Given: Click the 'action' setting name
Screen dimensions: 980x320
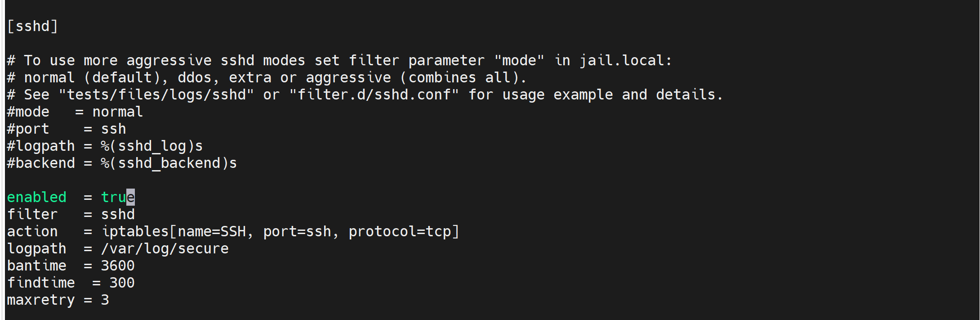Looking at the screenshot, I should tap(32, 231).
